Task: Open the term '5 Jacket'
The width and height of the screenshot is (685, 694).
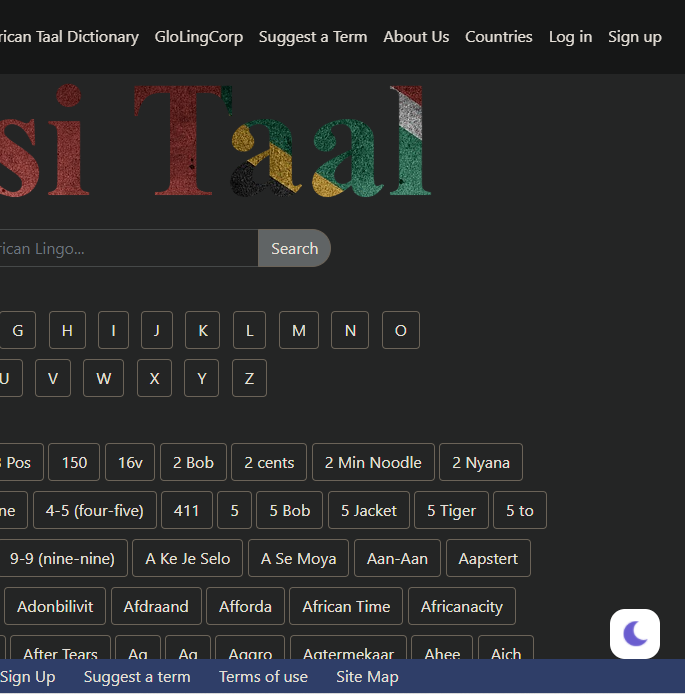Action: tap(369, 510)
